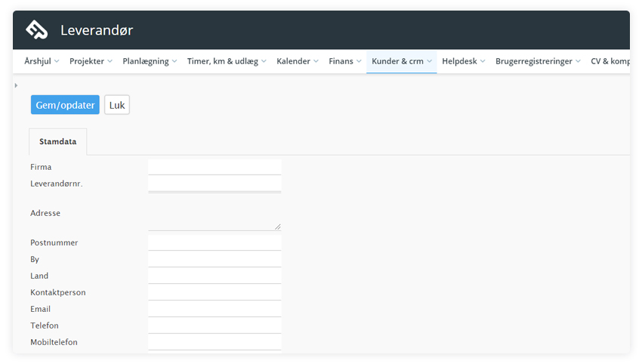Click the Kontaktperson field label

tap(58, 292)
